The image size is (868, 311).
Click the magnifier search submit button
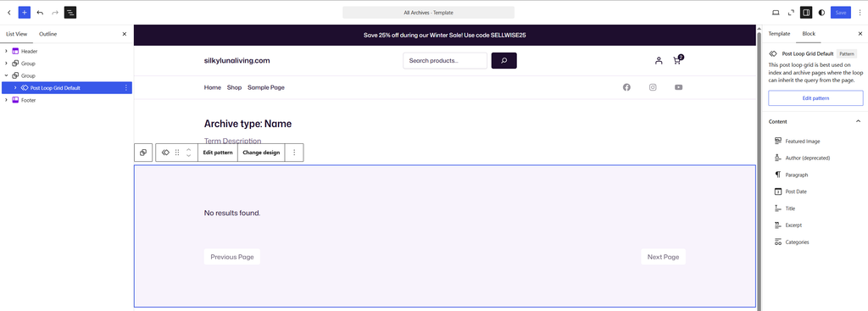(x=504, y=61)
